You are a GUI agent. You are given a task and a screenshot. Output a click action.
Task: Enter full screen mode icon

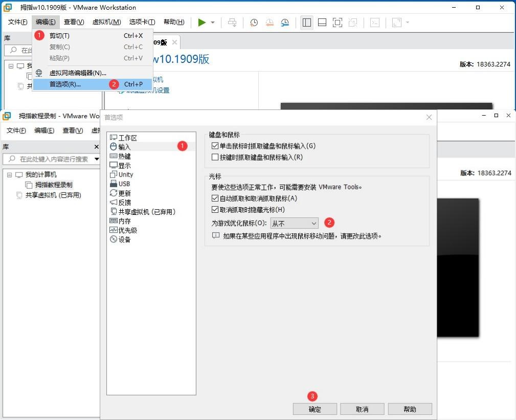coord(337,22)
